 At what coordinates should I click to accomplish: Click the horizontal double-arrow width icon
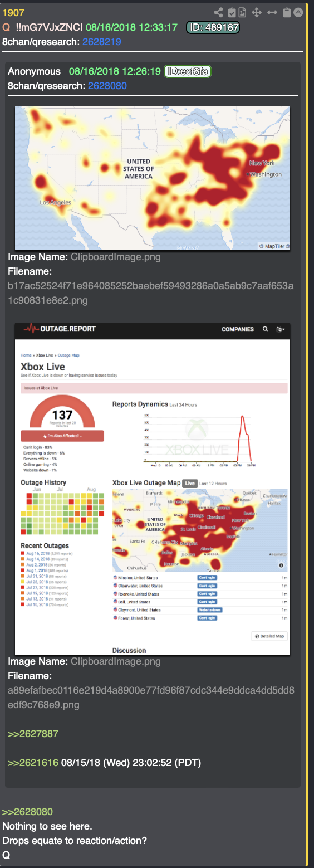(272, 12)
